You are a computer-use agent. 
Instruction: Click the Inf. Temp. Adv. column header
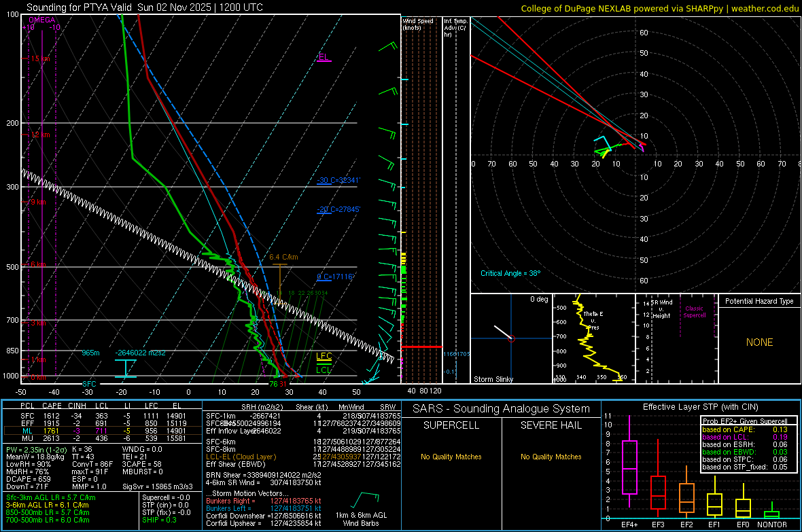tap(455, 28)
